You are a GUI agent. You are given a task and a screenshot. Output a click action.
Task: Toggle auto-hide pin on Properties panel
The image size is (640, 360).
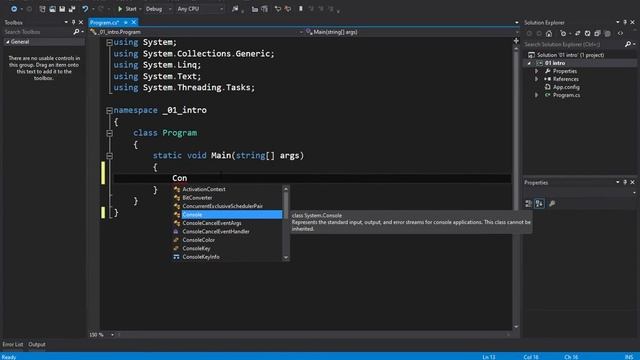[625, 182]
